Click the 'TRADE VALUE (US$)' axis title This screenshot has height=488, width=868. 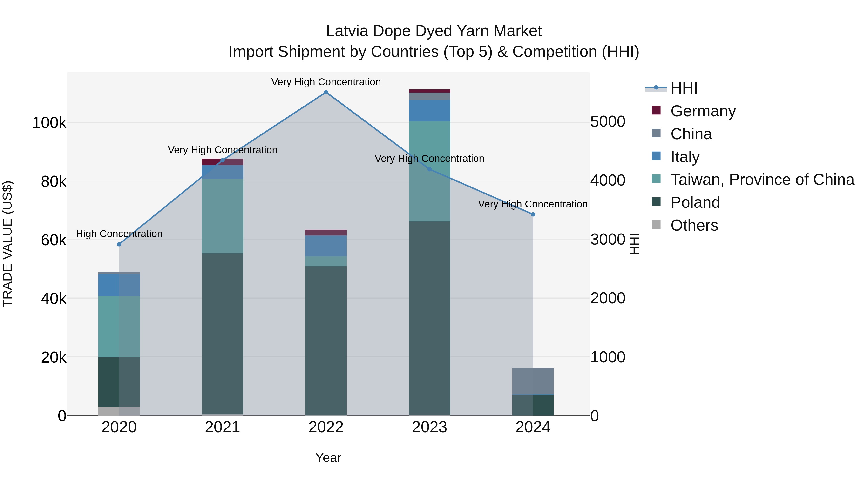coord(7,244)
